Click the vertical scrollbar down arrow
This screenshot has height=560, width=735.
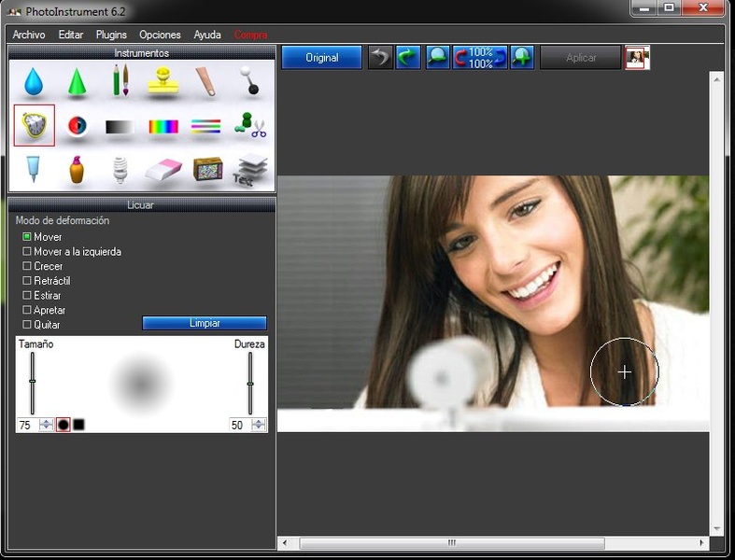click(716, 529)
